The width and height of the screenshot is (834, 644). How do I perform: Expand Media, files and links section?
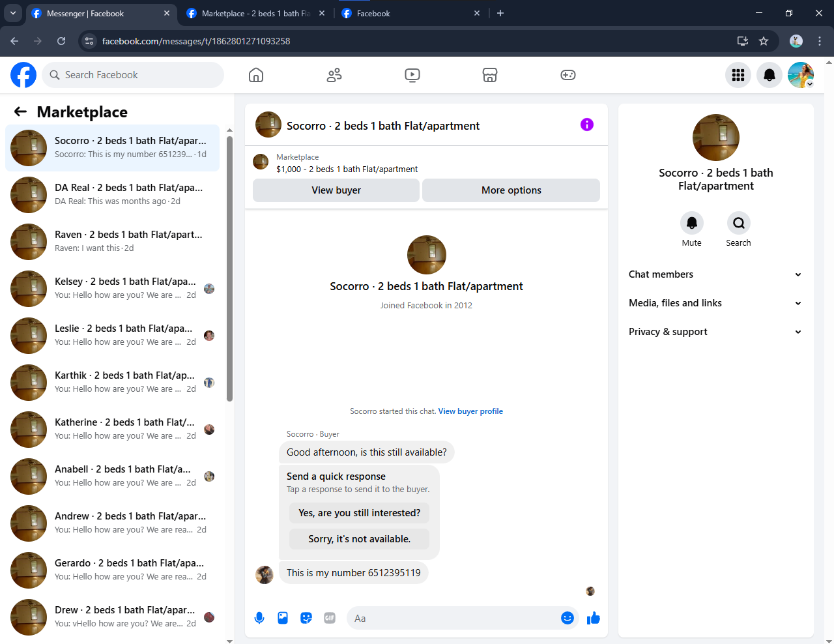715,303
